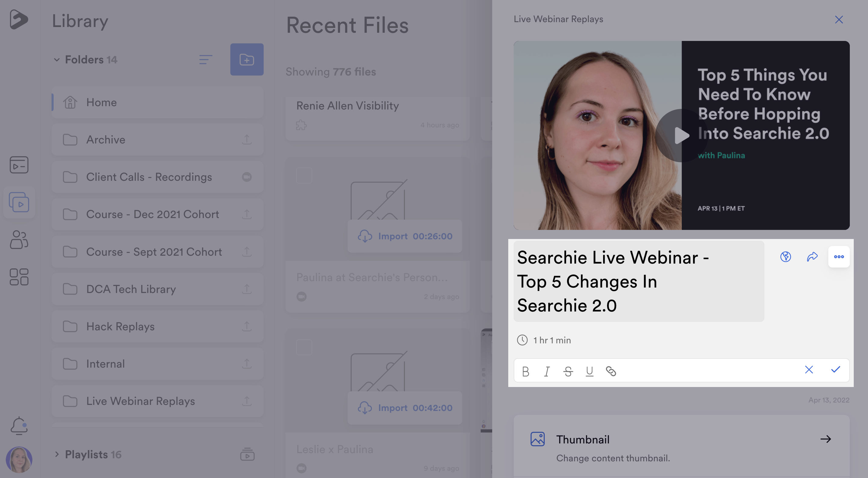This screenshot has width=868, height=478.
Task: Open Client Calls - Recordings folder
Action: [x=157, y=177]
